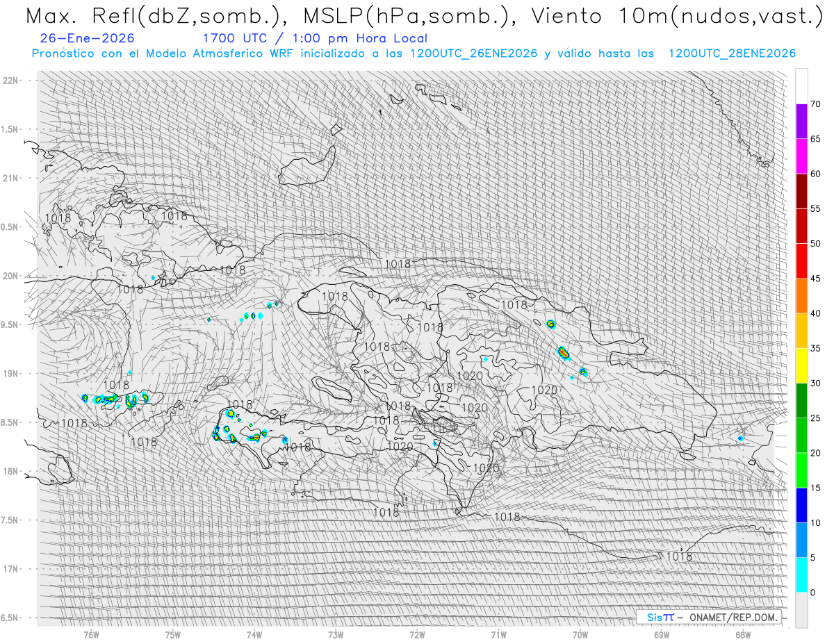Click the '75W' longitude label
Image resolution: width=834 pixels, height=644 pixels.
[173, 634]
